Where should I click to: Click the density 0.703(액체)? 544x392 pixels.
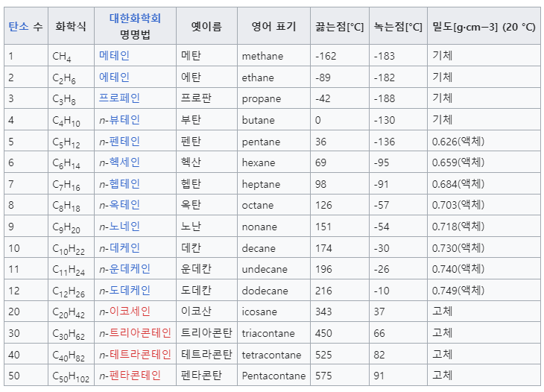coord(458,205)
